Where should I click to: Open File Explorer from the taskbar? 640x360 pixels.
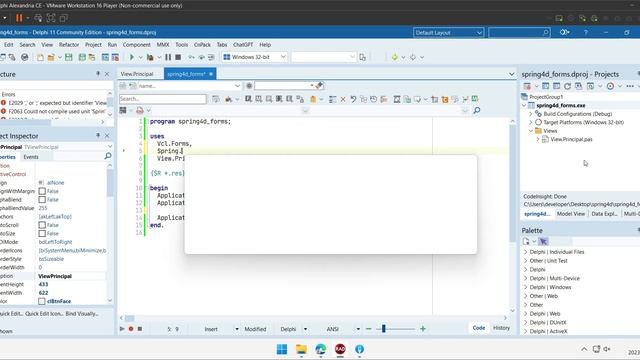[x=301, y=349]
